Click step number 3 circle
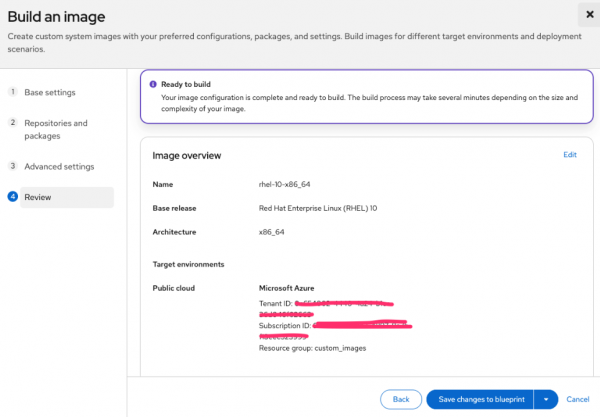Screen dimensions: 600x417 tap(13, 166)
